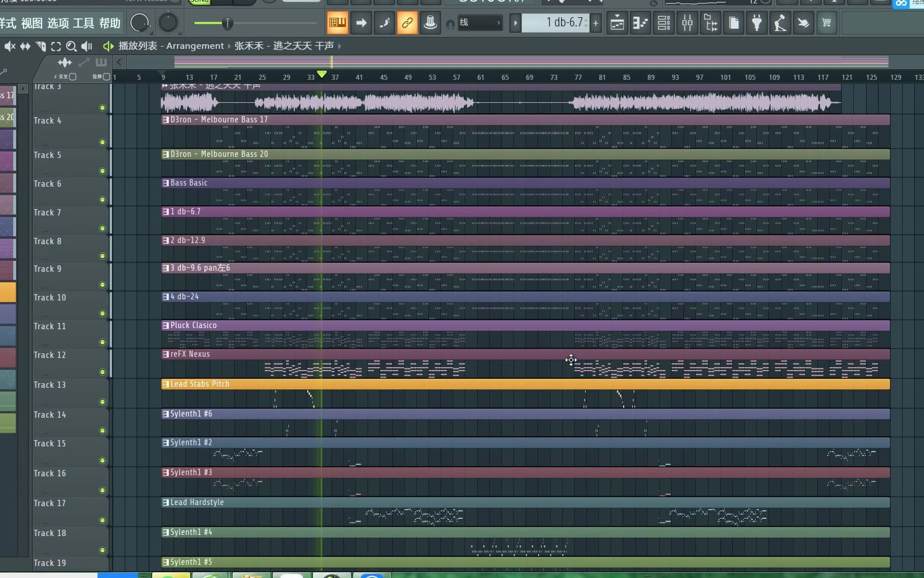Click the playlist overview scrollbar thumbnail
Screen dimensions: 924x578
coord(531,62)
